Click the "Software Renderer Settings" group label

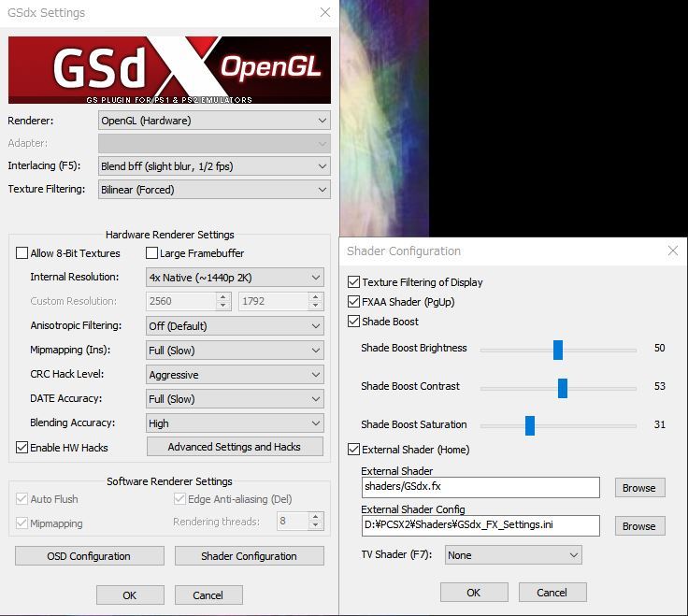point(169,481)
